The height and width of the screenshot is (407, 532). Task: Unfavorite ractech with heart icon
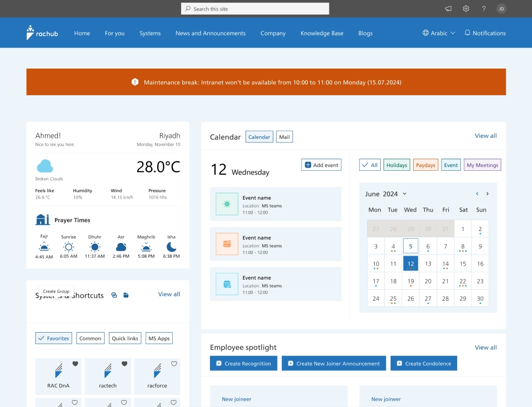[x=125, y=364]
